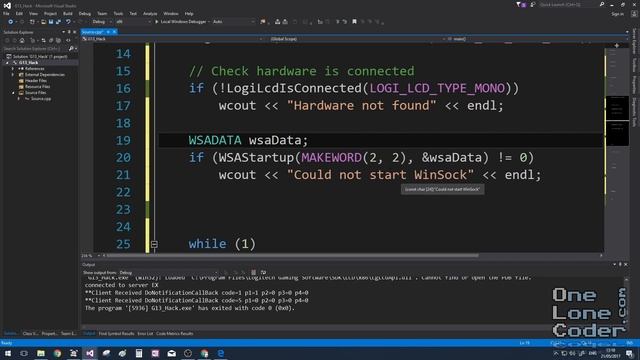The image size is (640, 360).
Task: Open file toolbar icon
Action: point(43,22)
